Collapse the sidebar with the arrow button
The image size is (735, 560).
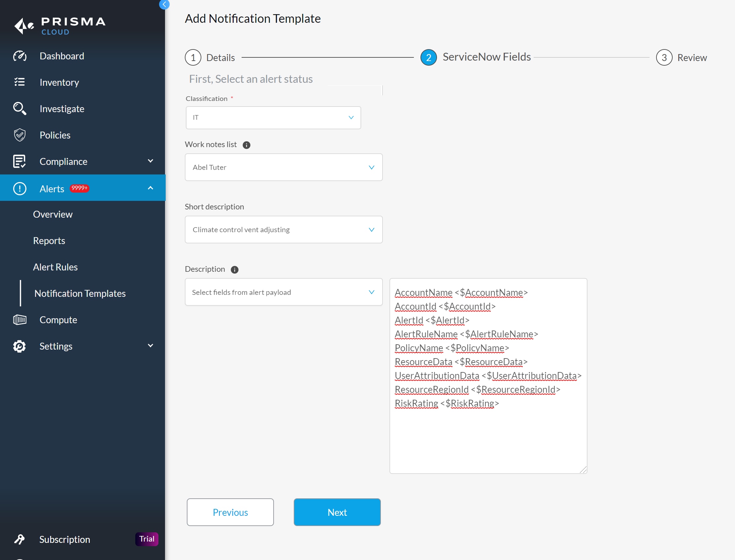[x=164, y=4]
